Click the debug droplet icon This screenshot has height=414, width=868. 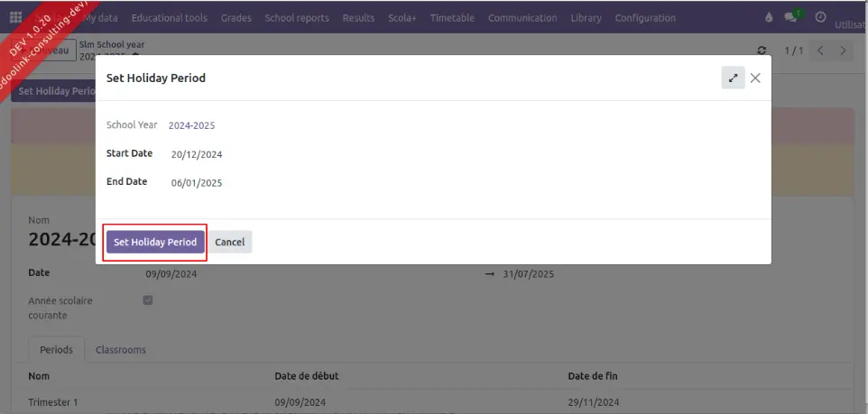click(769, 17)
